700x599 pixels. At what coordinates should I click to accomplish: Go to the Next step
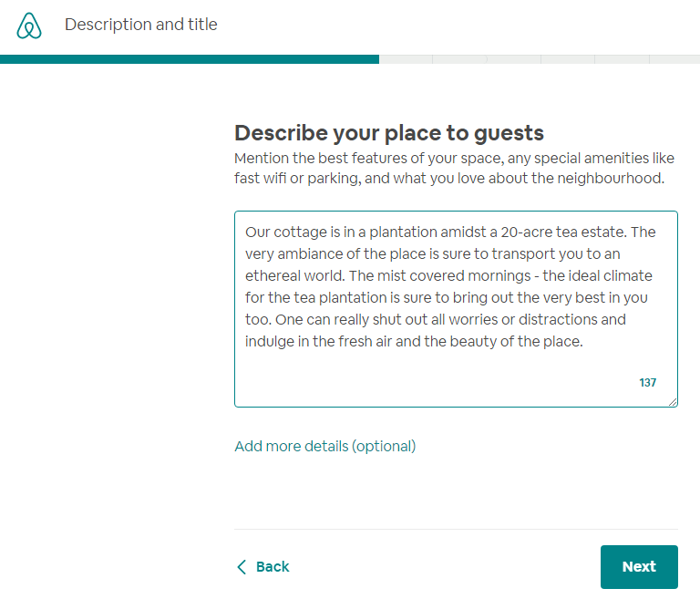[639, 566]
